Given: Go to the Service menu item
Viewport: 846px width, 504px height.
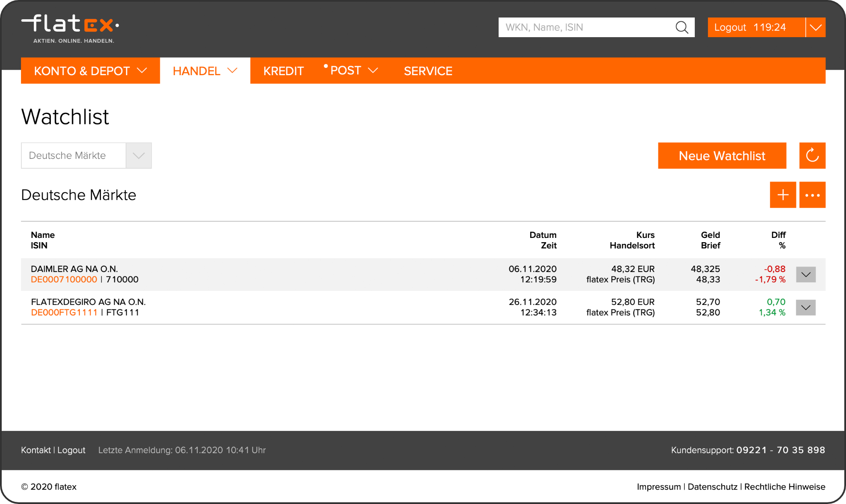Looking at the screenshot, I should pyautogui.click(x=428, y=71).
